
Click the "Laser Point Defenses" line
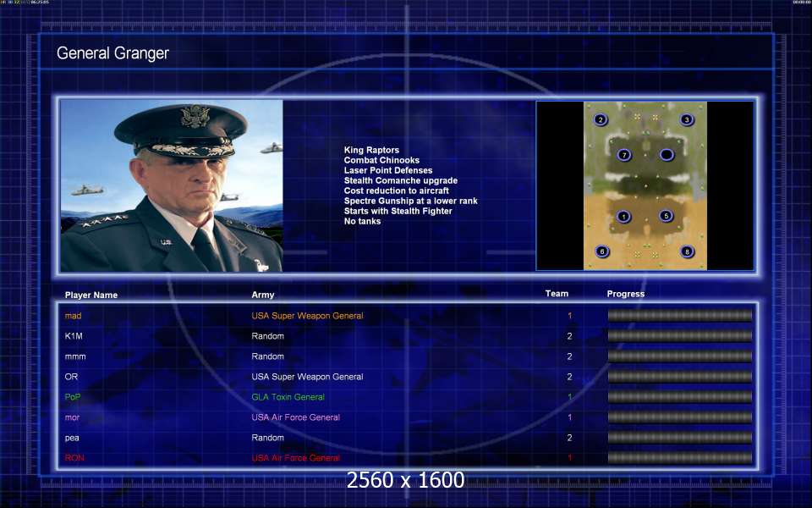388,170
